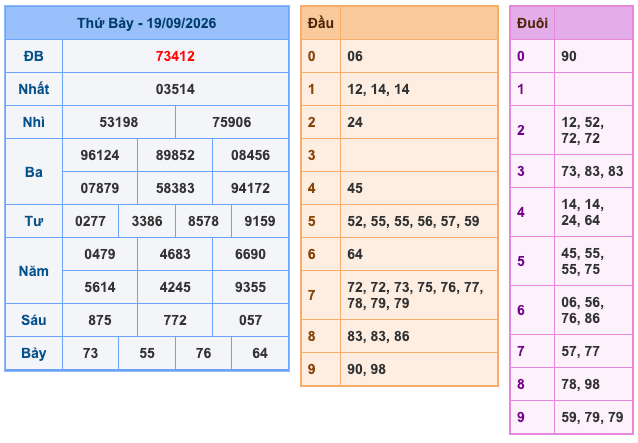Select sixth prize number 875
Viewport: 638px width, 443px height.
coord(100,320)
